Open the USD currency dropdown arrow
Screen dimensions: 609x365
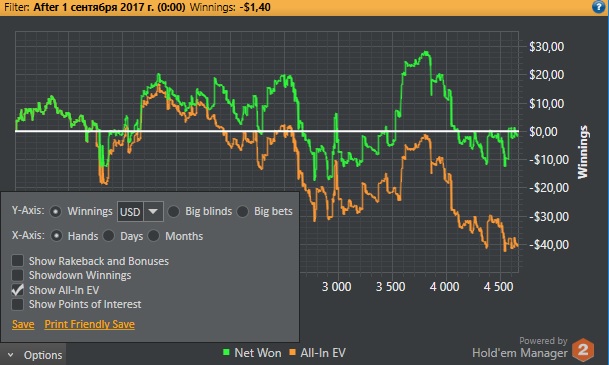pos(153,212)
